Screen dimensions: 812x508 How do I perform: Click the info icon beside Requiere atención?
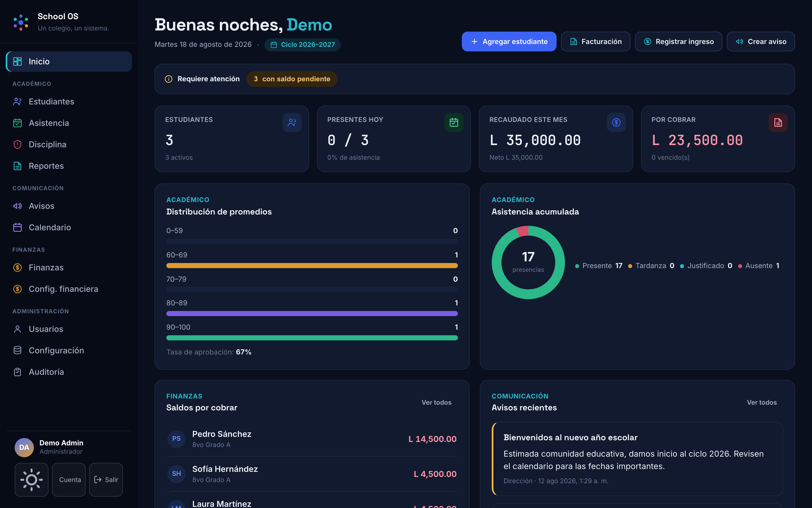(x=168, y=79)
